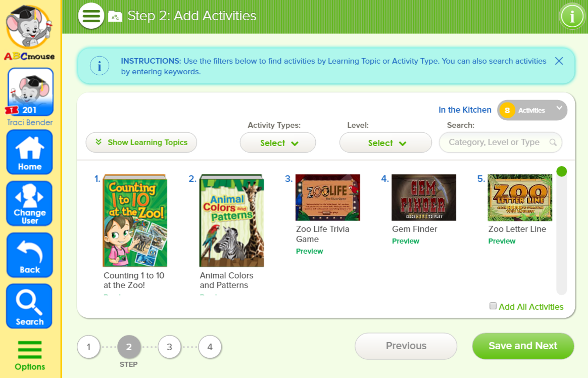Viewport: 588px width, 378px height.
Task: Show Learning Topics filter panel
Action: pos(141,143)
